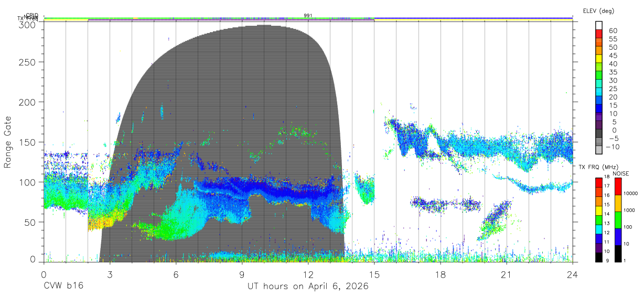Click x-axis tick label '6'
The width and height of the screenshot is (644, 297).
(176, 274)
